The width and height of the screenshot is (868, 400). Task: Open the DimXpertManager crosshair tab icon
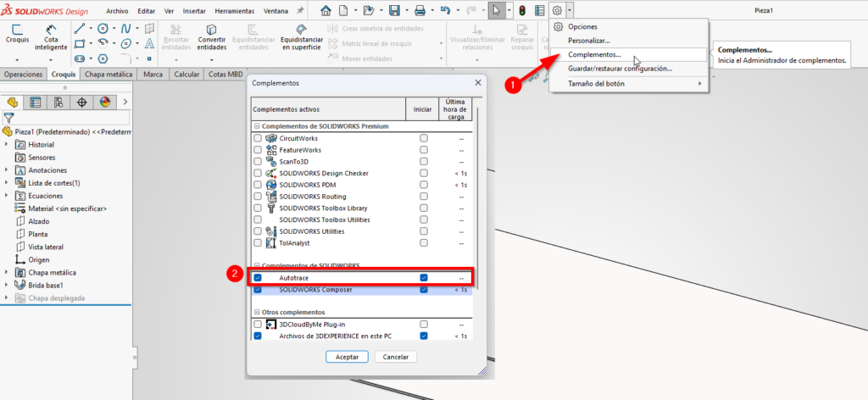(82, 102)
